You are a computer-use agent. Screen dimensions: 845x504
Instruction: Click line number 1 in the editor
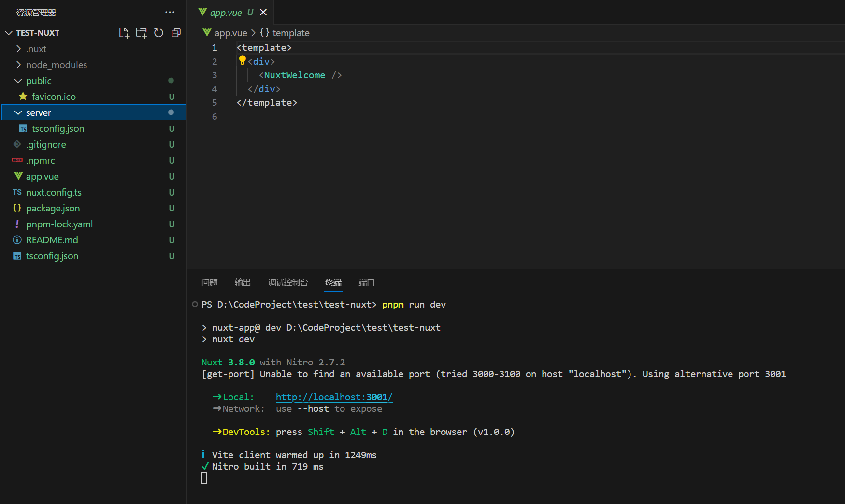pyautogui.click(x=215, y=47)
